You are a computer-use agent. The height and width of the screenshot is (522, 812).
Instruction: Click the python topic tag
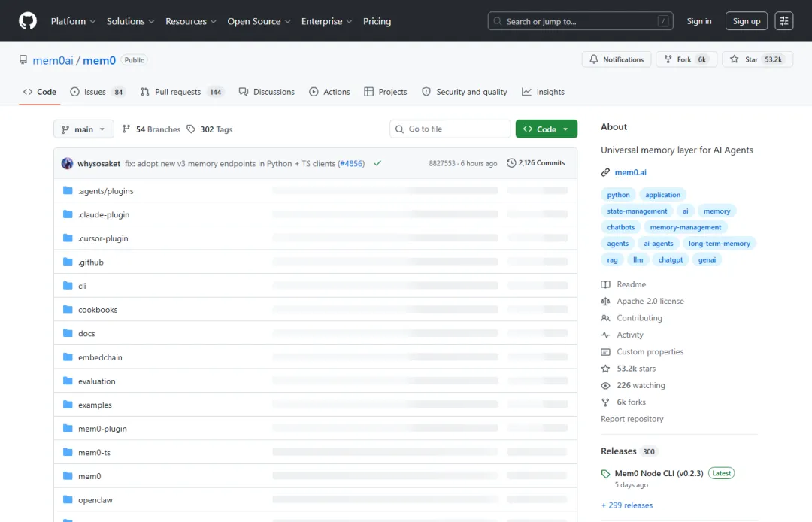(x=618, y=195)
